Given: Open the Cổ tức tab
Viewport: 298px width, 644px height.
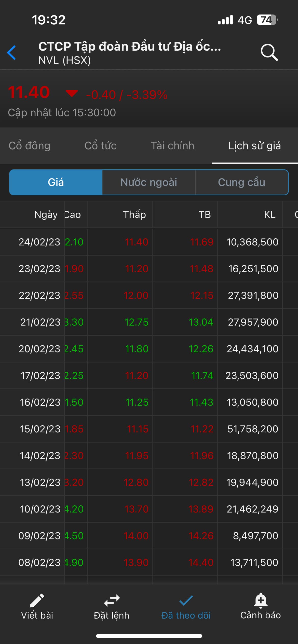Looking at the screenshot, I should click(x=101, y=146).
